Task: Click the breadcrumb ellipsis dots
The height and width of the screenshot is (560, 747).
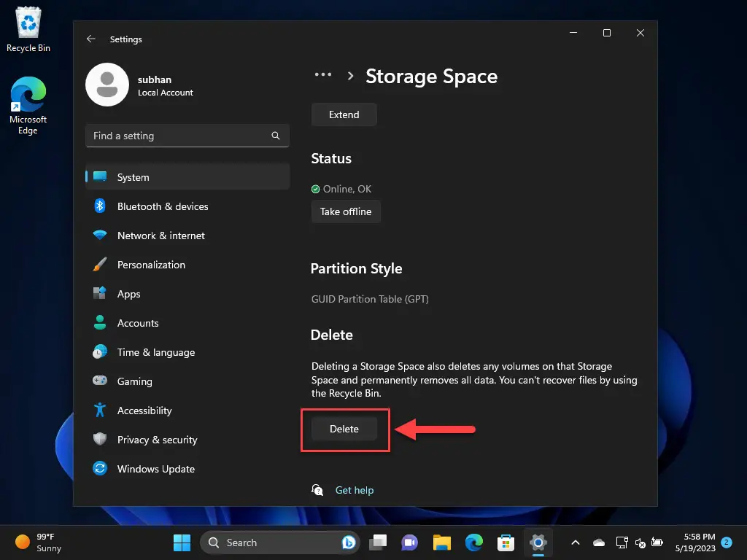Action: click(323, 75)
